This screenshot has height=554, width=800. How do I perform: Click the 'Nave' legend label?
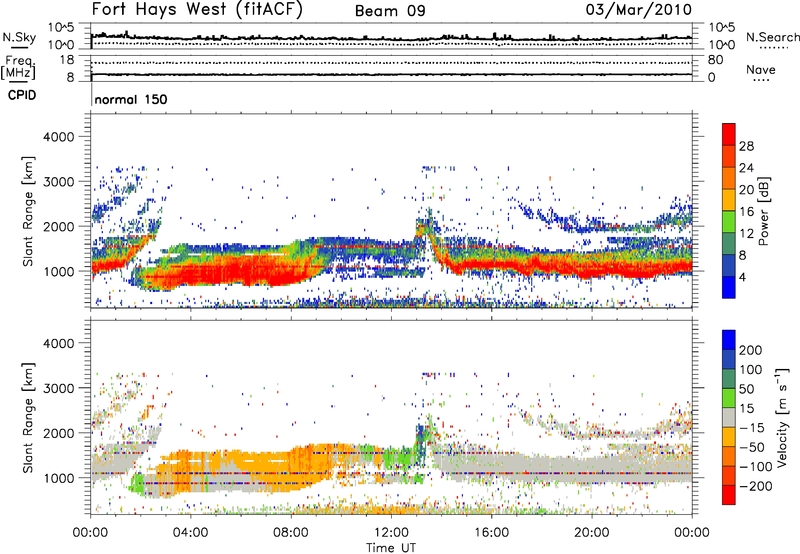[x=761, y=69]
